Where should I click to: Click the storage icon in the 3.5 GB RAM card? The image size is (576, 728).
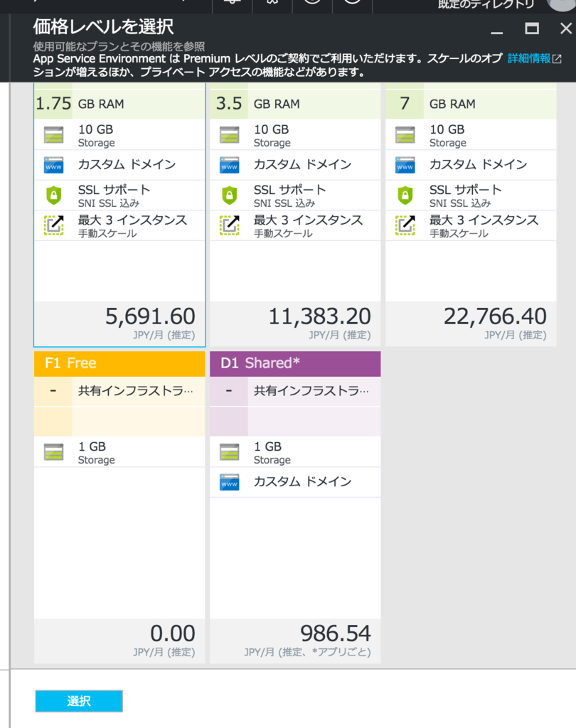click(230, 134)
